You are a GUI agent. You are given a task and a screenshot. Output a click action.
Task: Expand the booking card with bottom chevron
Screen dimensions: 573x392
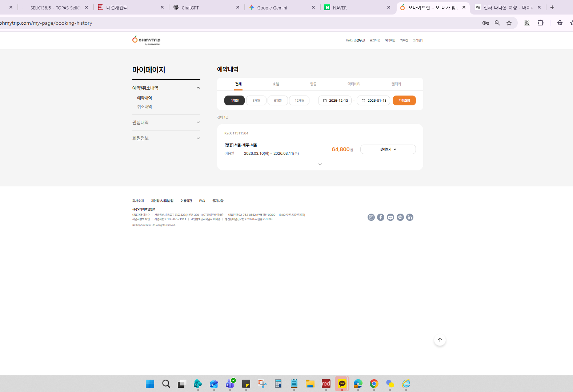(x=320, y=165)
